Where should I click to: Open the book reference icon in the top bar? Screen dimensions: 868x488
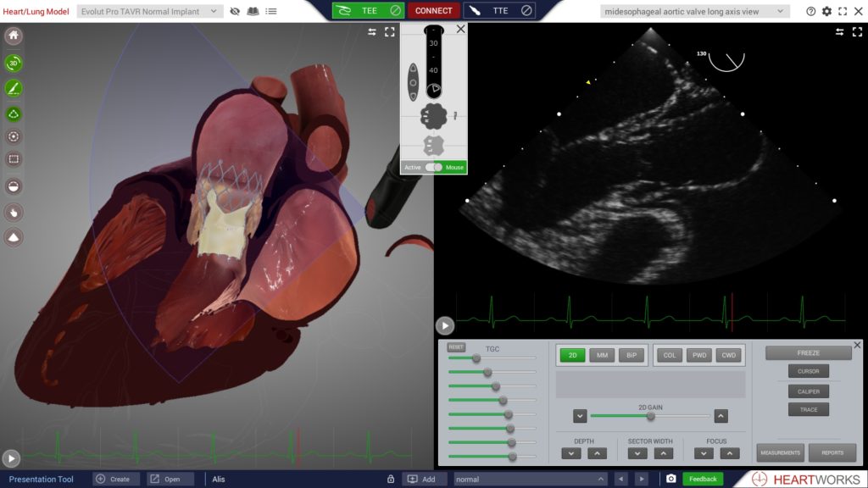tap(253, 11)
